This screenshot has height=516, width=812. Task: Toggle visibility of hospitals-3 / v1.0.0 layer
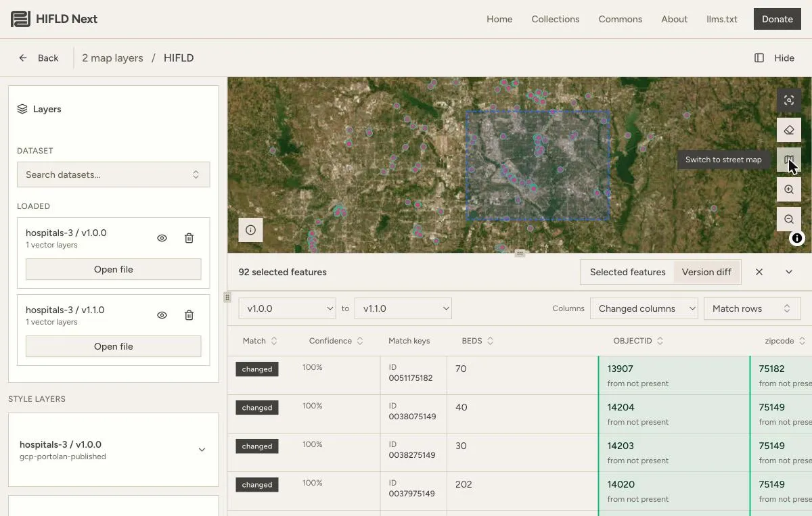(x=162, y=238)
